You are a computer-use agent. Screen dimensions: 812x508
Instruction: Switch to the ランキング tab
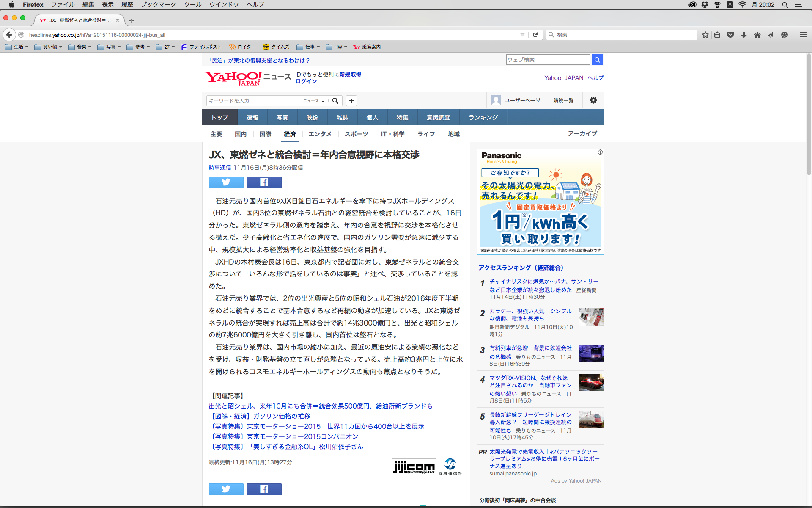[x=483, y=117]
